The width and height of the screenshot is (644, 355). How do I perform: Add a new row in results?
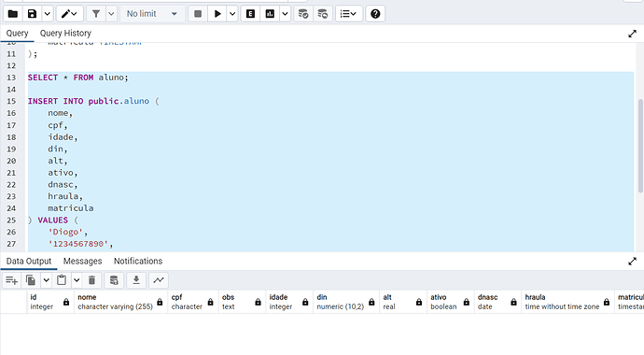[x=11, y=280]
